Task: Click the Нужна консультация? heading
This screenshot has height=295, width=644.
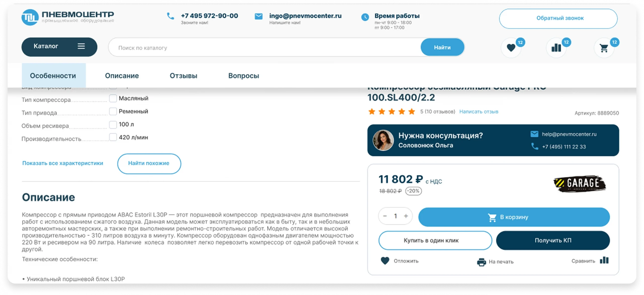Action: (x=440, y=136)
